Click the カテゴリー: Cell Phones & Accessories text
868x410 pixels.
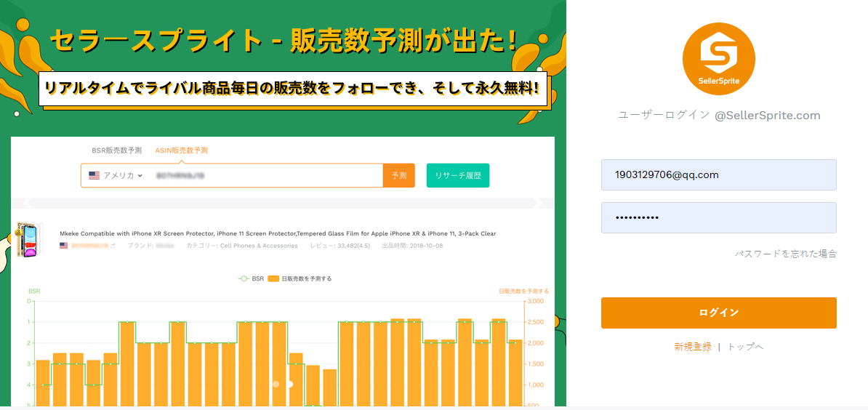[x=242, y=245]
